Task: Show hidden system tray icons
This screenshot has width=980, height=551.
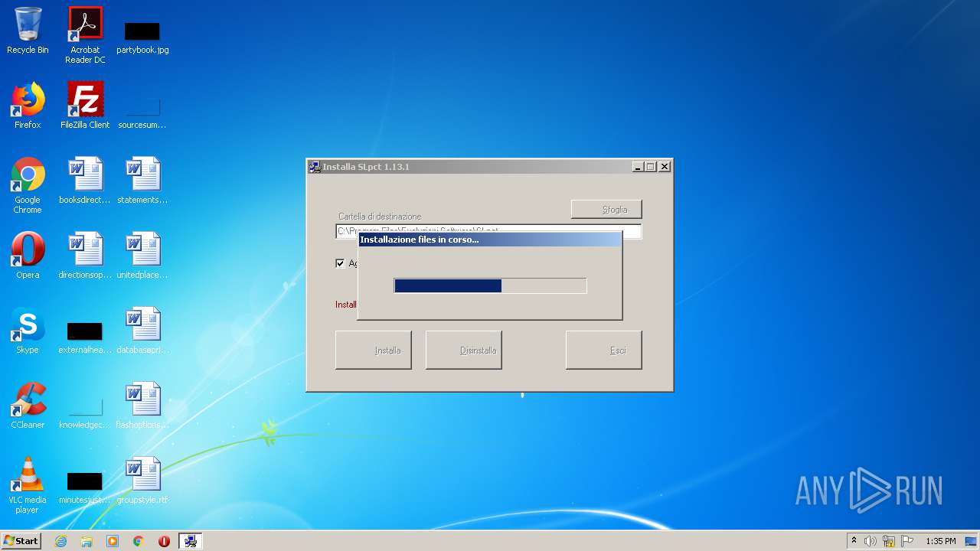Action: click(854, 541)
